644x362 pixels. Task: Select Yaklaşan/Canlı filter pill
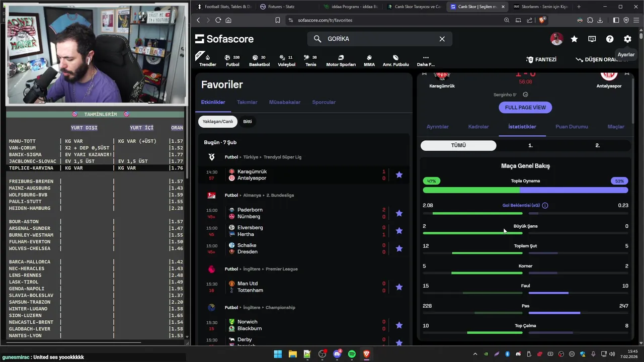tap(217, 121)
